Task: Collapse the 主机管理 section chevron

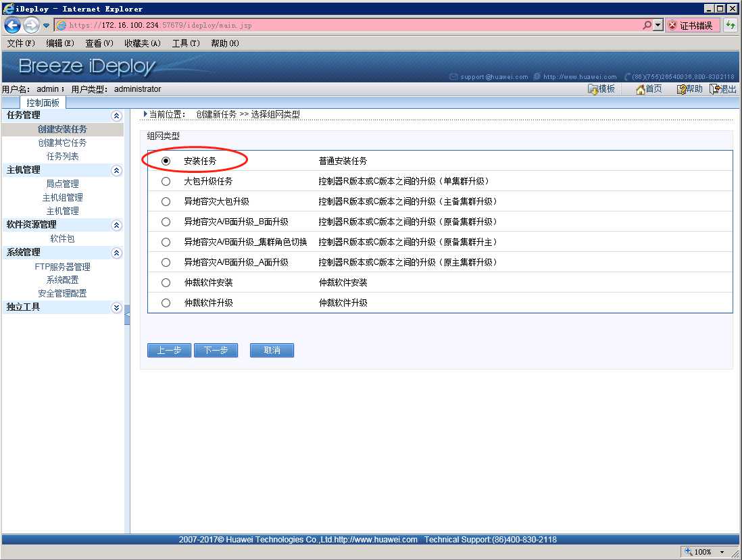Action: [116, 170]
